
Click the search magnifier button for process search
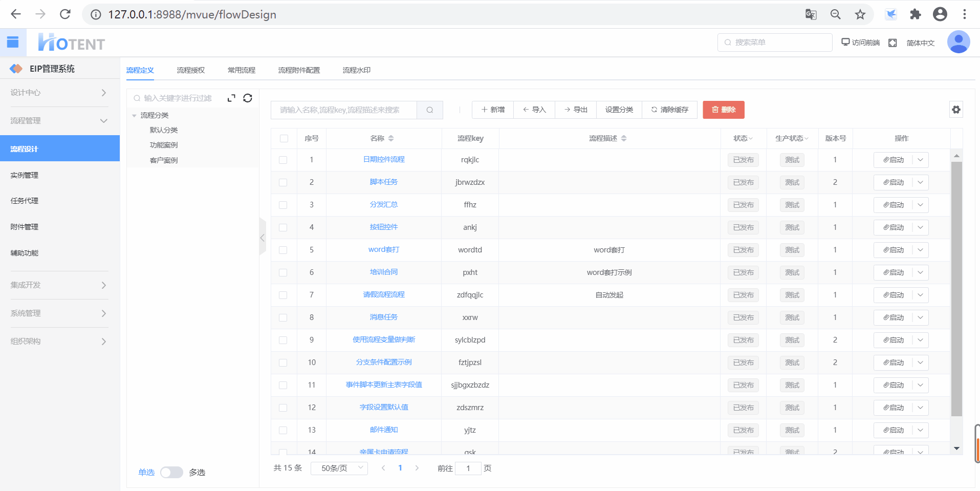tap(430, 110)
